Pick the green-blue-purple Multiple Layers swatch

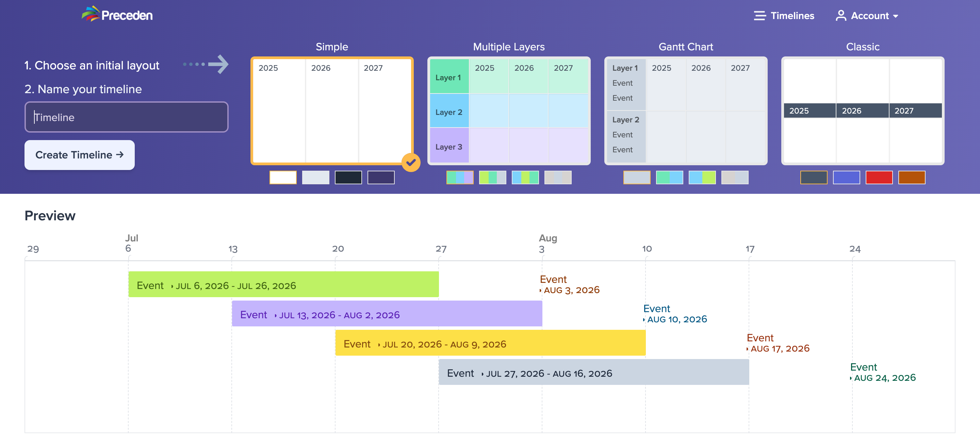[x=460, y=177]
